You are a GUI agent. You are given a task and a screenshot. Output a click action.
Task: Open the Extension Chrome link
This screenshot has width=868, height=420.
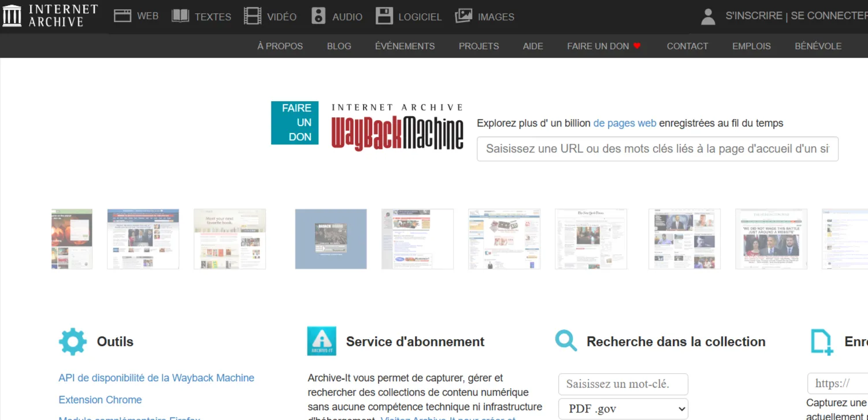100,399
